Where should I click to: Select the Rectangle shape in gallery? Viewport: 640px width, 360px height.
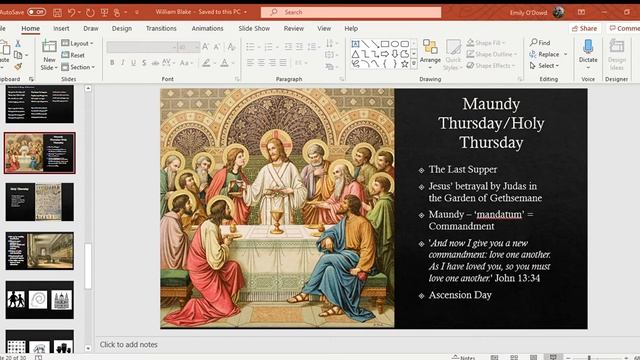click(x=385, y=44)
